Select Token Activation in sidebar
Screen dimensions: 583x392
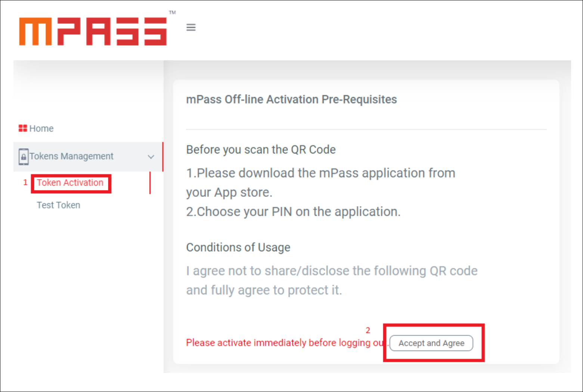70,183
